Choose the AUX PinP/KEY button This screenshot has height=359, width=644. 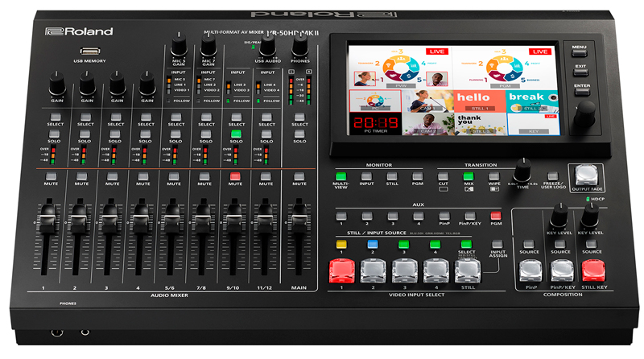coord(470,216)
